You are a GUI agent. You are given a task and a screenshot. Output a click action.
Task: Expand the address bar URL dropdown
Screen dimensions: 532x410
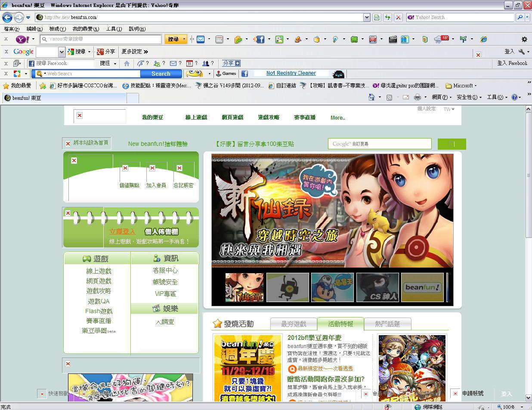[x=367, y=17]
